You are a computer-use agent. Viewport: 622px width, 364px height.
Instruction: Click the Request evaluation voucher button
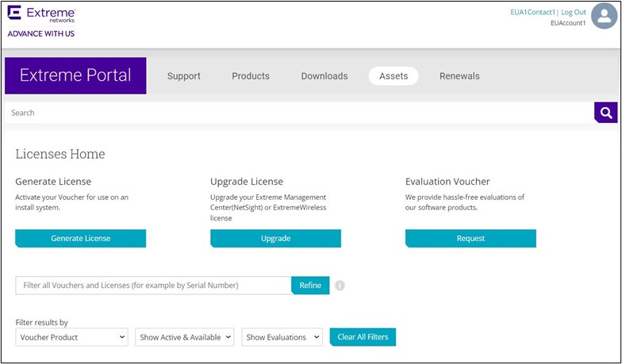(470, 238)
